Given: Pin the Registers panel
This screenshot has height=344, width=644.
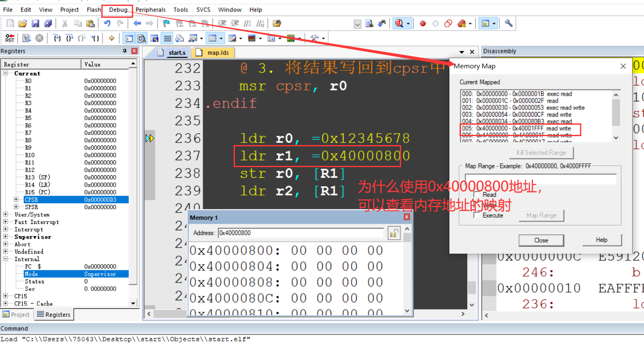Looking at the screenshot, I should 125,51.
